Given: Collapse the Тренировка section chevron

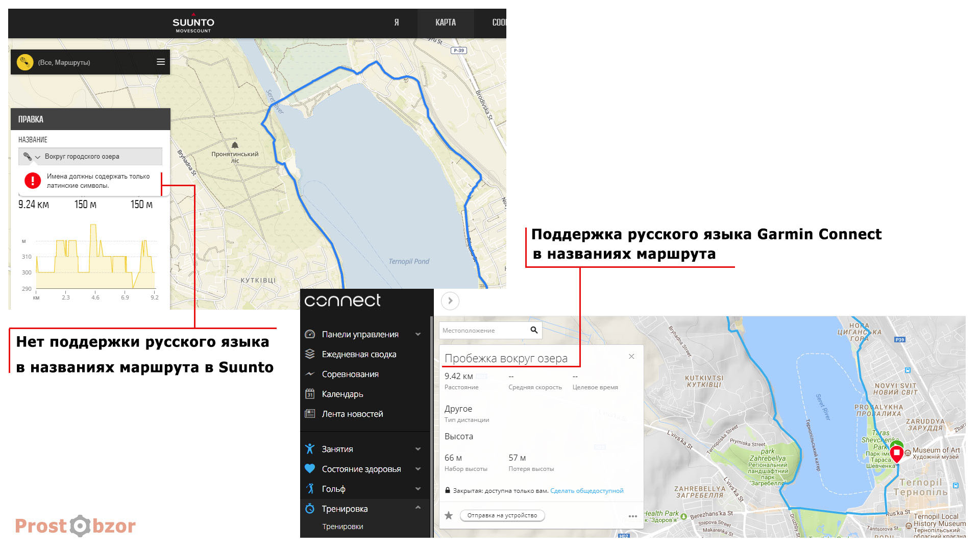Looking at the screenshot, I should coord(418,508).
